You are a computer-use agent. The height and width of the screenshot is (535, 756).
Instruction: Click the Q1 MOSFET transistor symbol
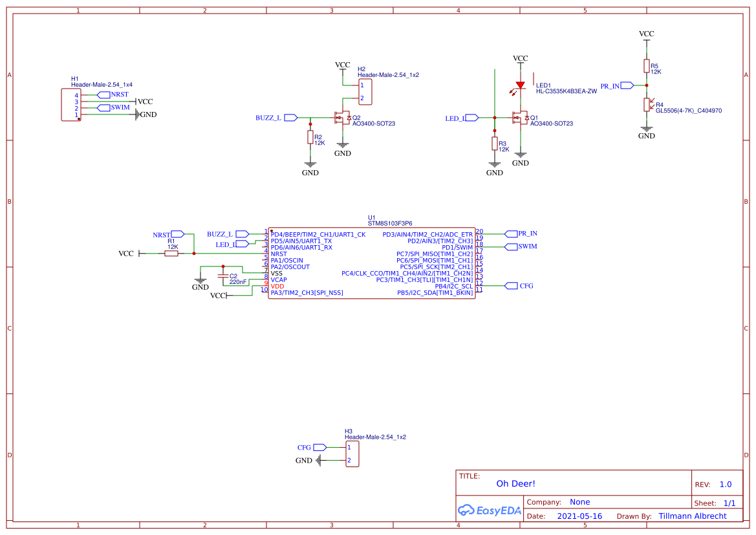520,117
